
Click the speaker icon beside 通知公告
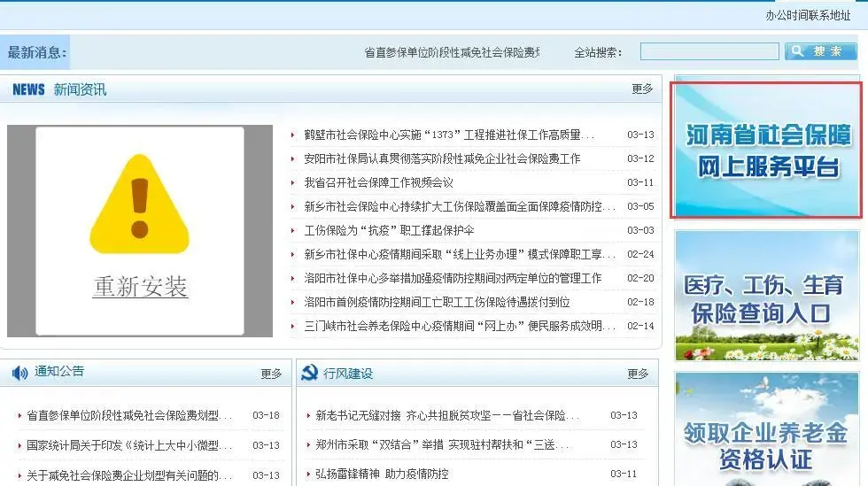pyautogui.click(x=19, y=373)
